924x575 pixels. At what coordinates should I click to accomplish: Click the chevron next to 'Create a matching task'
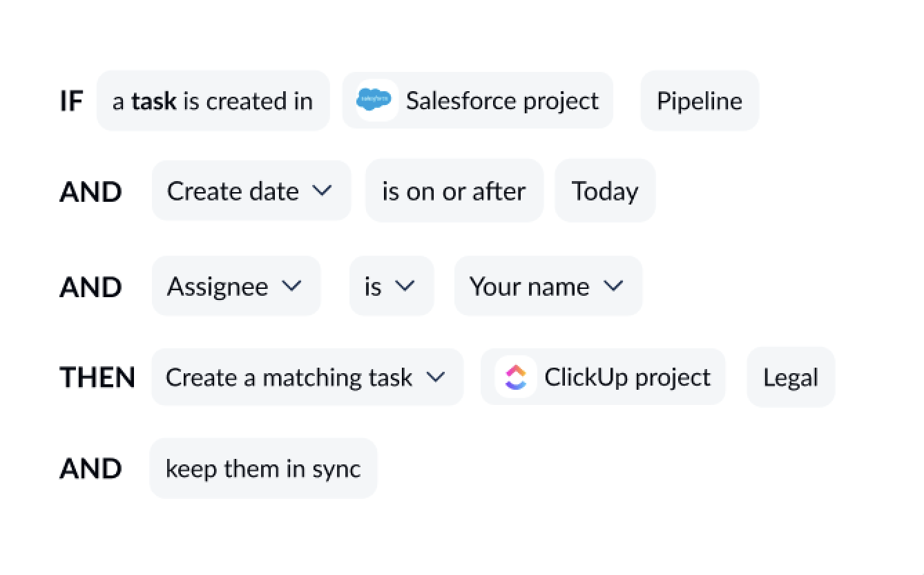(435, 377)
